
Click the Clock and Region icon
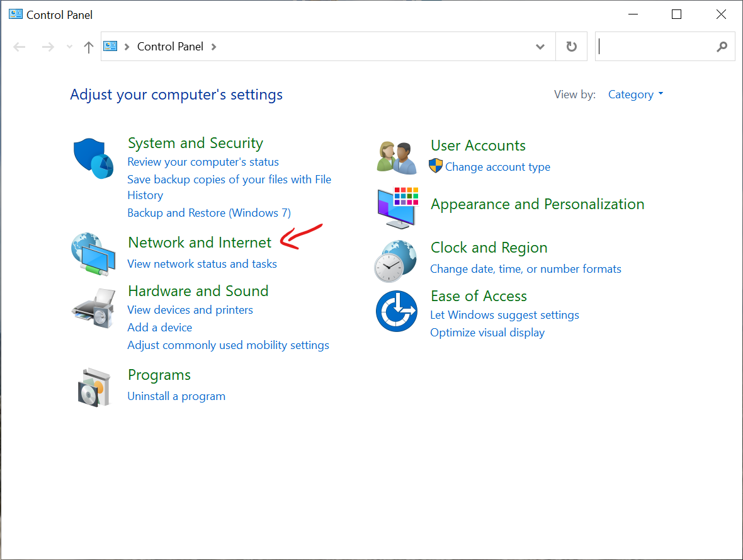click(395, 261)
